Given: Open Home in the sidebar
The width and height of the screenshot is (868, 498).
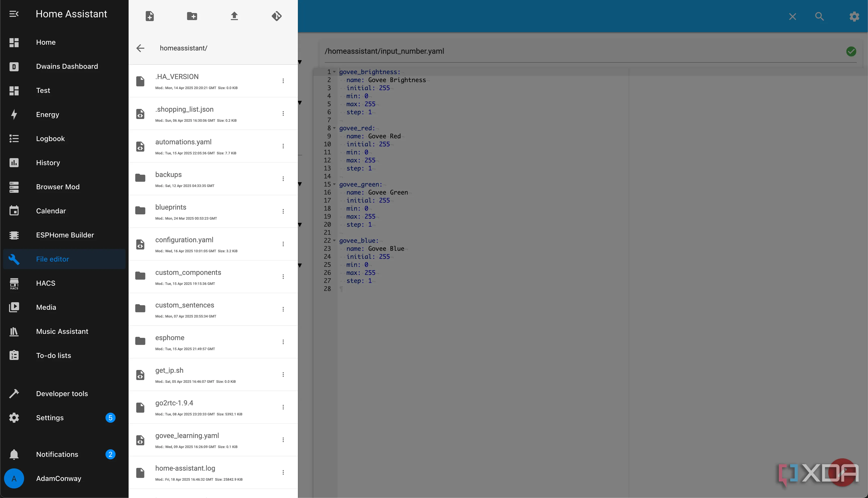Looking at the screenshot, I should coord(64,42).
